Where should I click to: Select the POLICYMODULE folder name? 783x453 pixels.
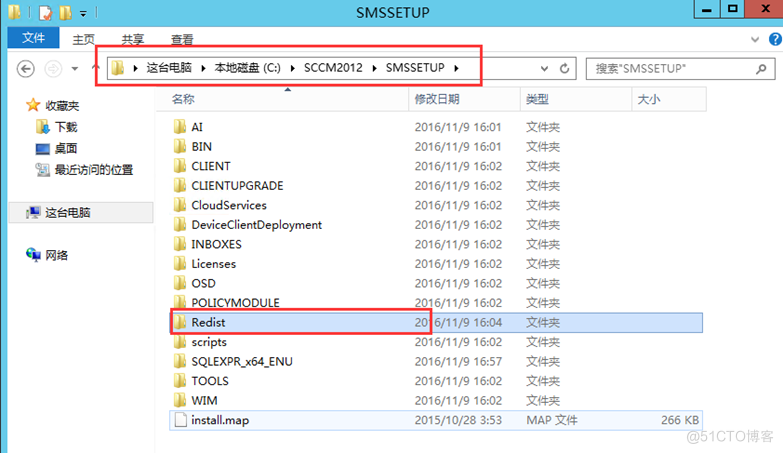pyautogui.click(x=235, y=303)
